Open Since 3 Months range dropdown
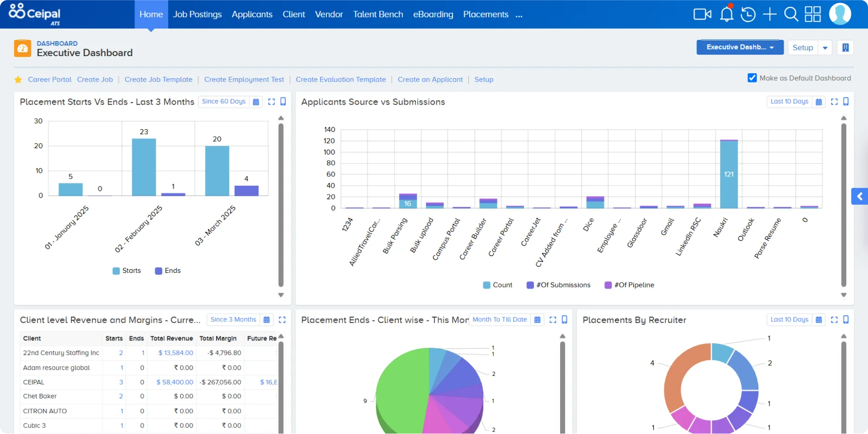868x434 pixels. click(233, 320)
